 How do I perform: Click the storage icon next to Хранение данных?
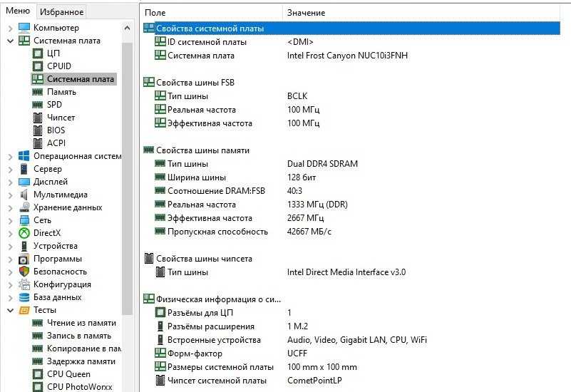(24, 207)
